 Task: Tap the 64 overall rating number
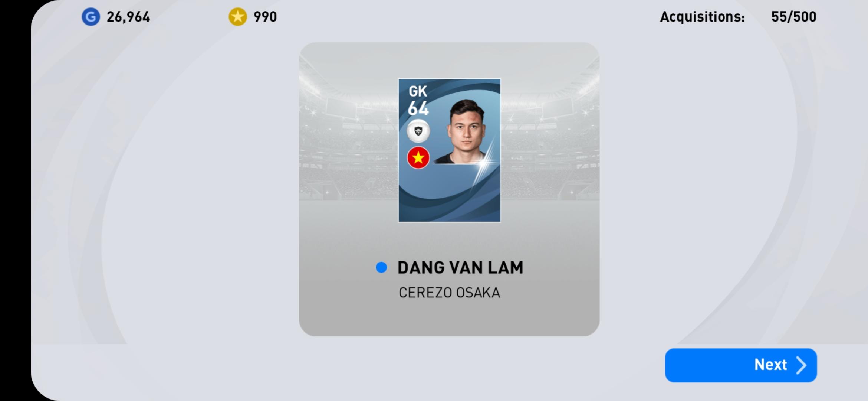(x=418, y=108)
